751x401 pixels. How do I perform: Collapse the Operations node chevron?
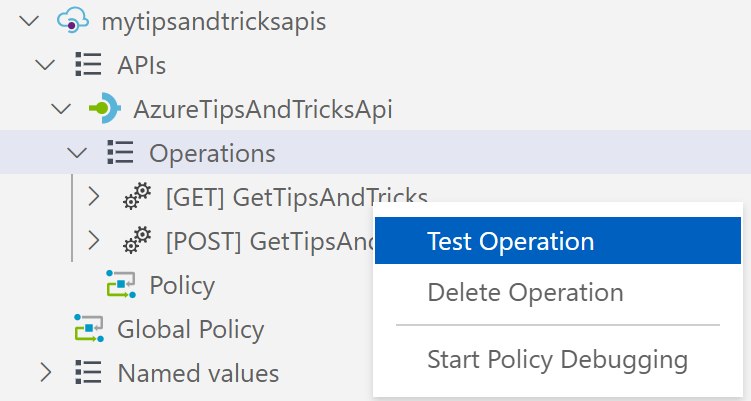(x=77, y=153)
